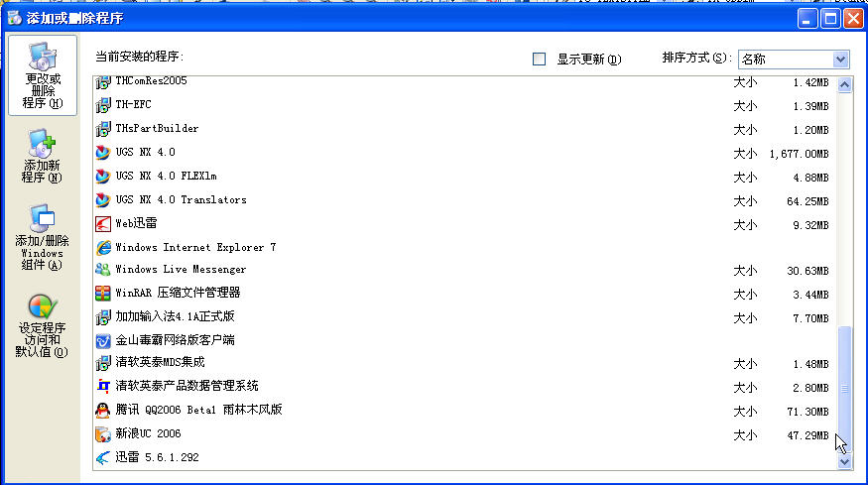This screenshot has width=868, height=485.
Task: Select the UGS NX 4.0 Translators entry name
Action: point(181,200)
